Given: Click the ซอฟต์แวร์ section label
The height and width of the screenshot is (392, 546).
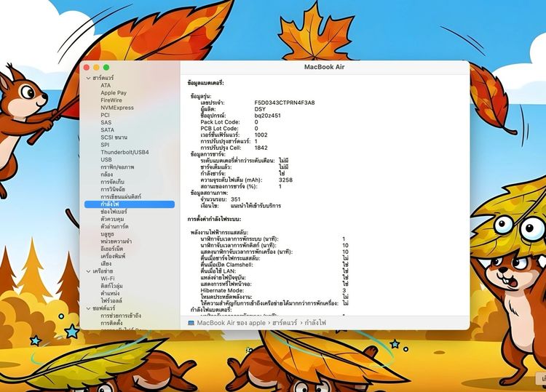Looking at the screenshot, I should 104,308.
